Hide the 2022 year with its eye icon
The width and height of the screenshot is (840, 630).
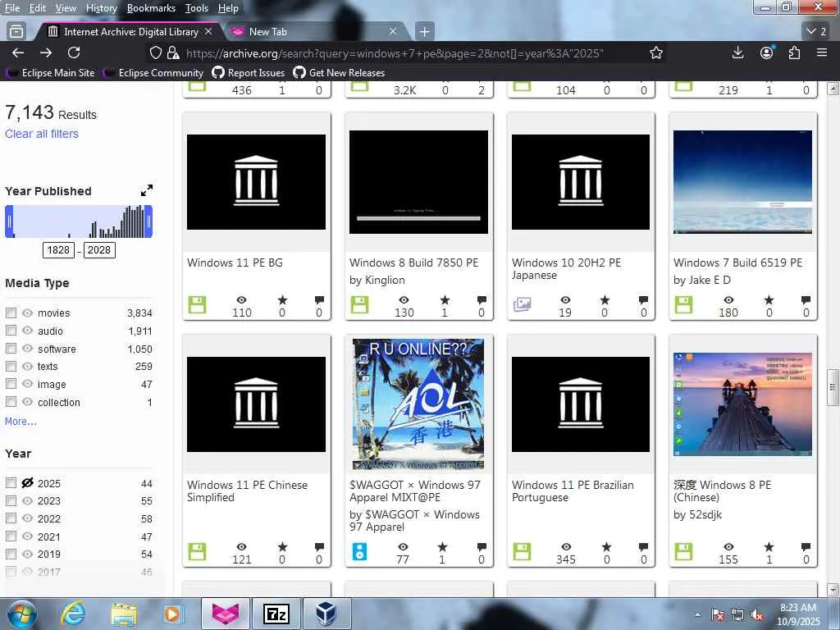click(x=27, y=518)
